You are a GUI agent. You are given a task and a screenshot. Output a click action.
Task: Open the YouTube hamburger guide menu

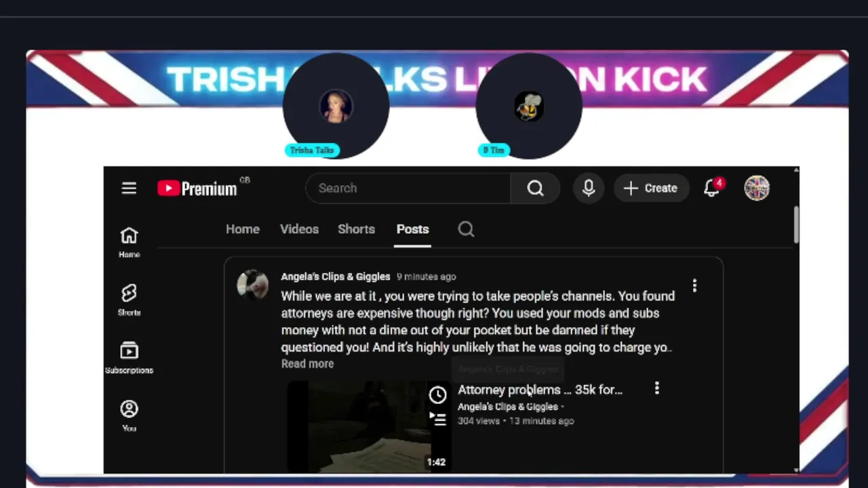coord(129,188)
